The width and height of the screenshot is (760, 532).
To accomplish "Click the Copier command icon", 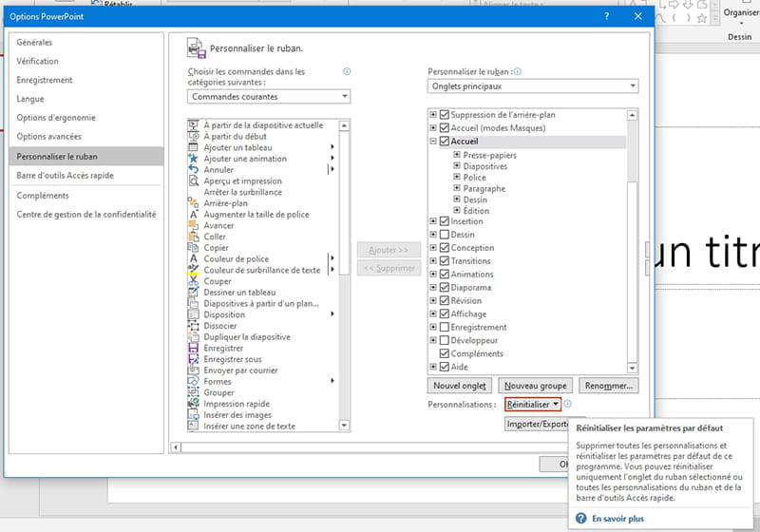I will pyautogui.click(x=193, y=248).
